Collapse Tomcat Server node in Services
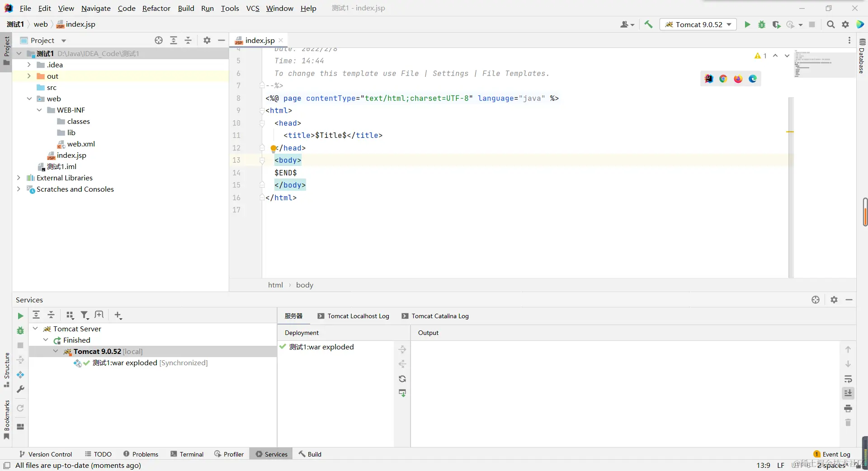The width and height of the screenshot is (868, 471). pos(35,329)
